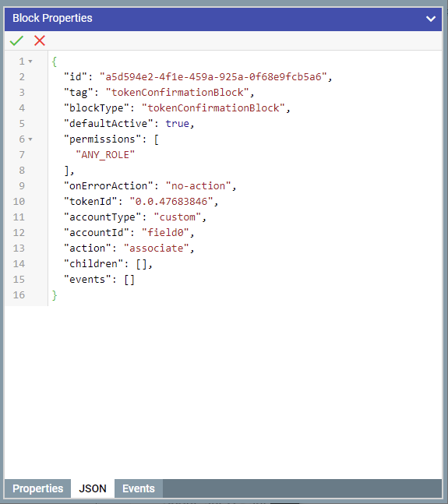This screenshot has height=504, width=448.
Task: Click the "associate" action value
Action: click(x=157, y=248)
